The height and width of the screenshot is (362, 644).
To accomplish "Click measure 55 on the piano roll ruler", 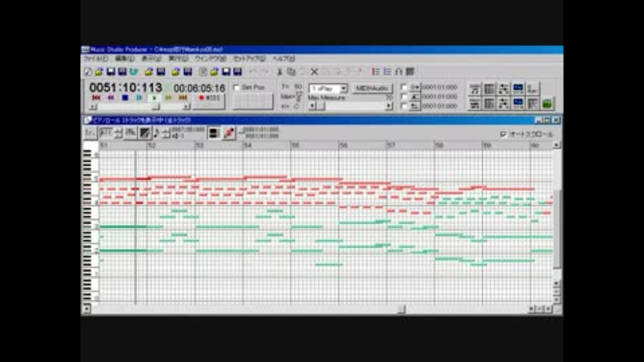I will click(295, 145).
